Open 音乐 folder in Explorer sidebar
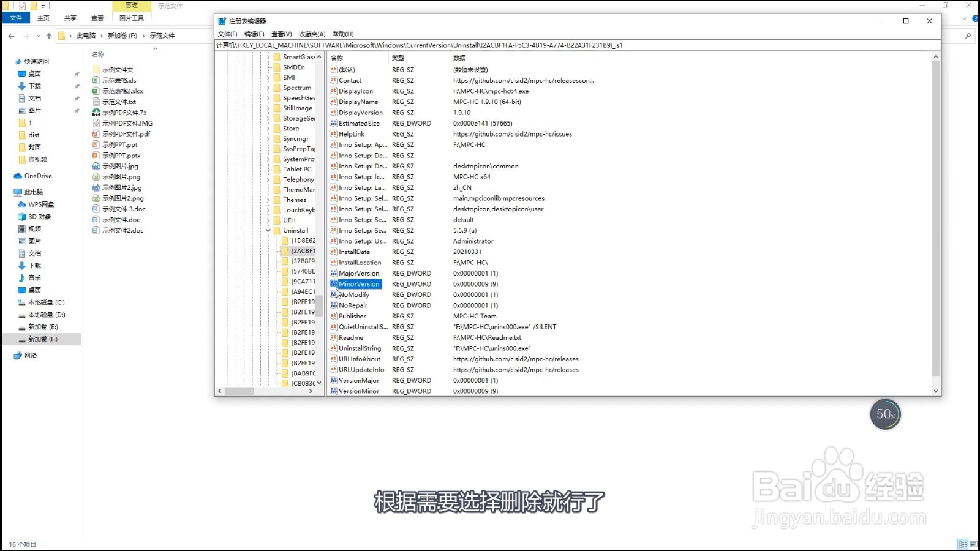980x551 pixels. click(29, 278)
